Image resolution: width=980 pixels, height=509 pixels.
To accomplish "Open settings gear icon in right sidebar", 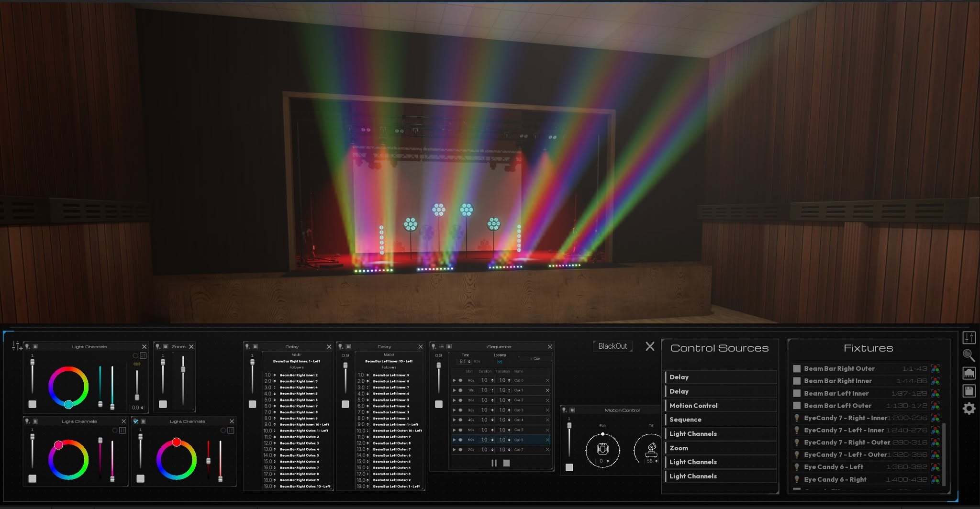I will click(x=969, y=409).
